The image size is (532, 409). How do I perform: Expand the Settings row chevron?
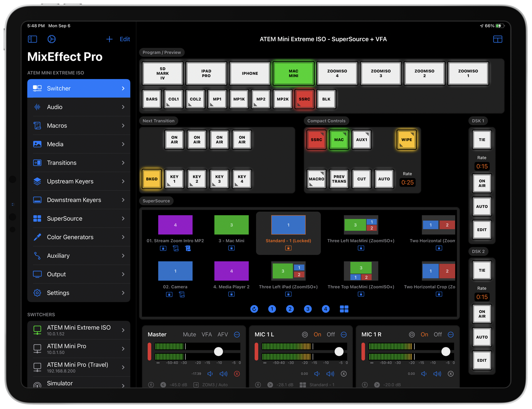pyautogui.click(x=123, y=293)
